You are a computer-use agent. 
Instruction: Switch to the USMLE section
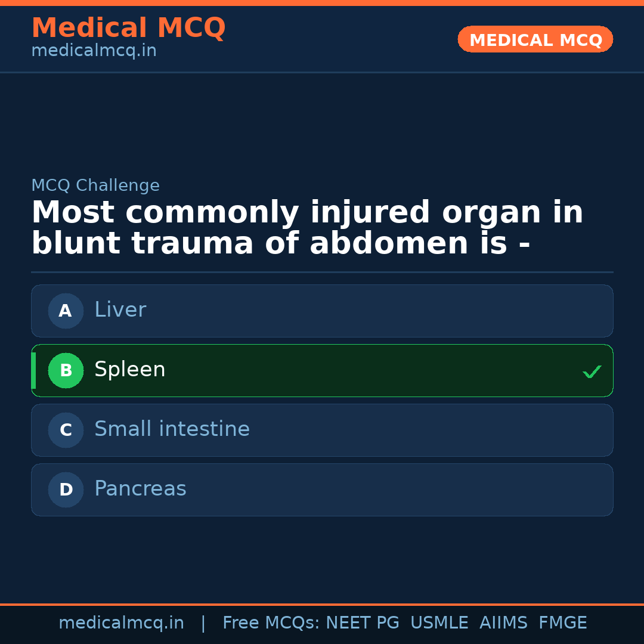pyautogui.click(x=439, y=622)
